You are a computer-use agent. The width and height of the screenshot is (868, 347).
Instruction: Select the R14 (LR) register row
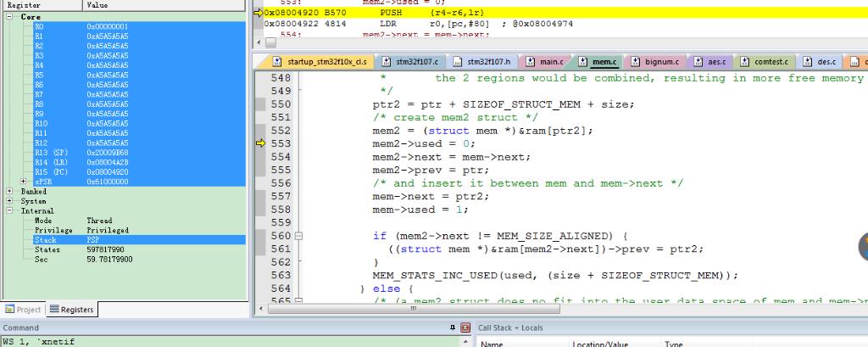(140, 162)
